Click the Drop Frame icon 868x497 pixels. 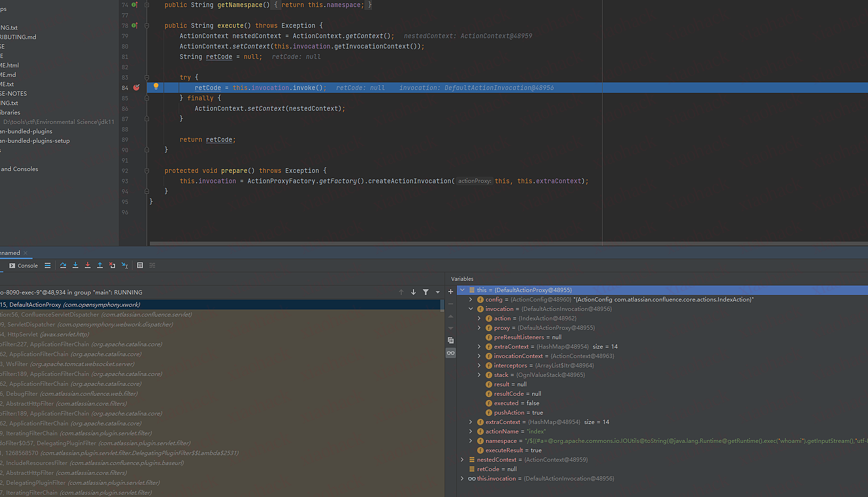[x=112, y=266]
